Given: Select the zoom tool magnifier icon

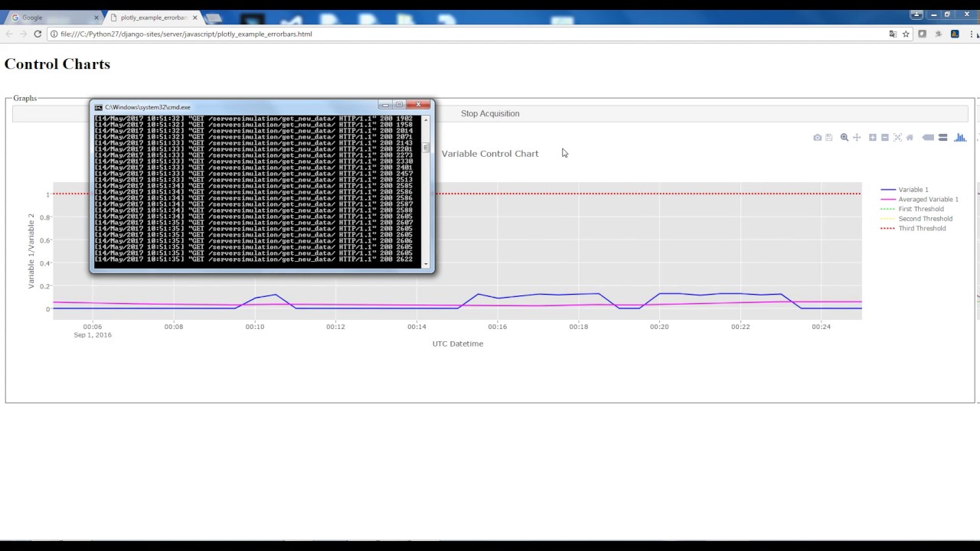Looking at the screenshot, I should point(844,137).
